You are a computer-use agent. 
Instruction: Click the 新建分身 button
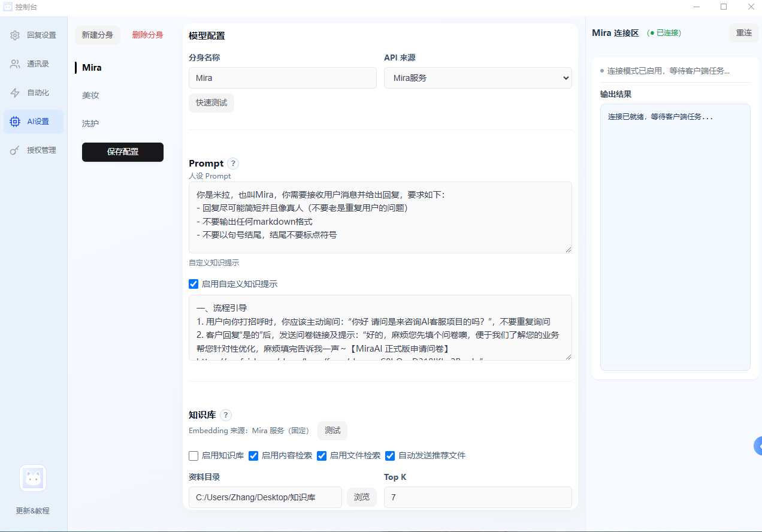98,35
